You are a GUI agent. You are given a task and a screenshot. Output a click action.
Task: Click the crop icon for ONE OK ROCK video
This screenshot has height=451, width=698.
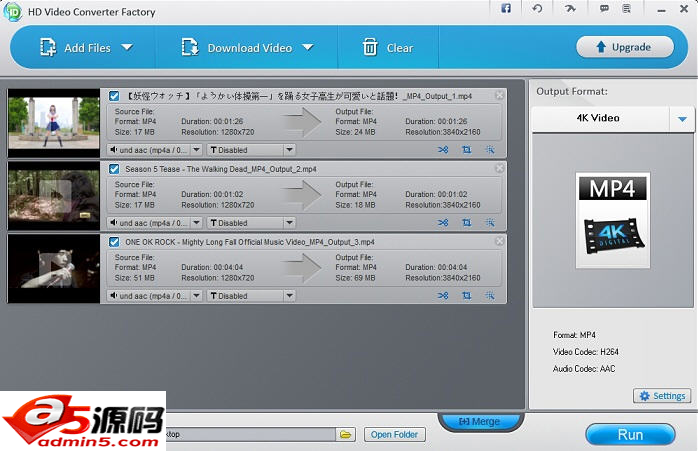[467, 296]
